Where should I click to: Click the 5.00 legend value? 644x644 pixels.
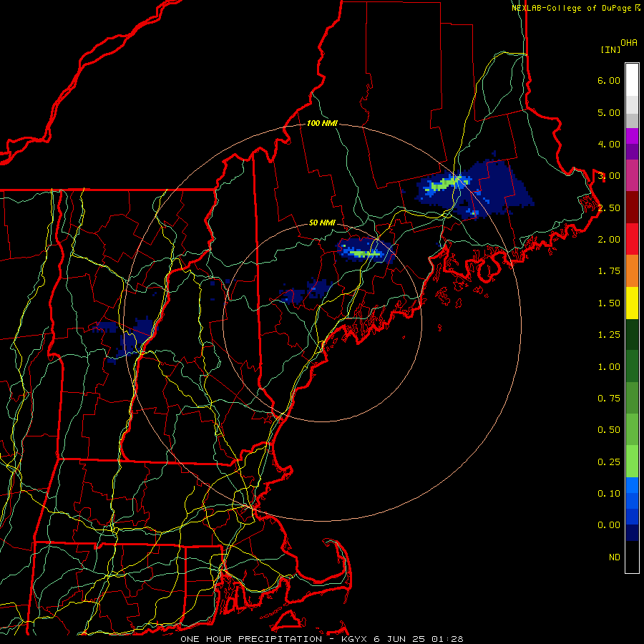609,112
